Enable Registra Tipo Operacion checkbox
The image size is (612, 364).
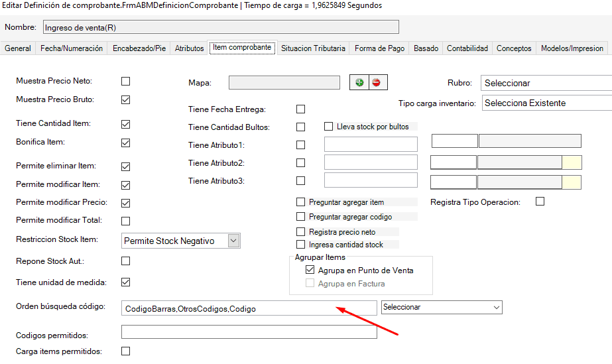(x=540, y=202)
